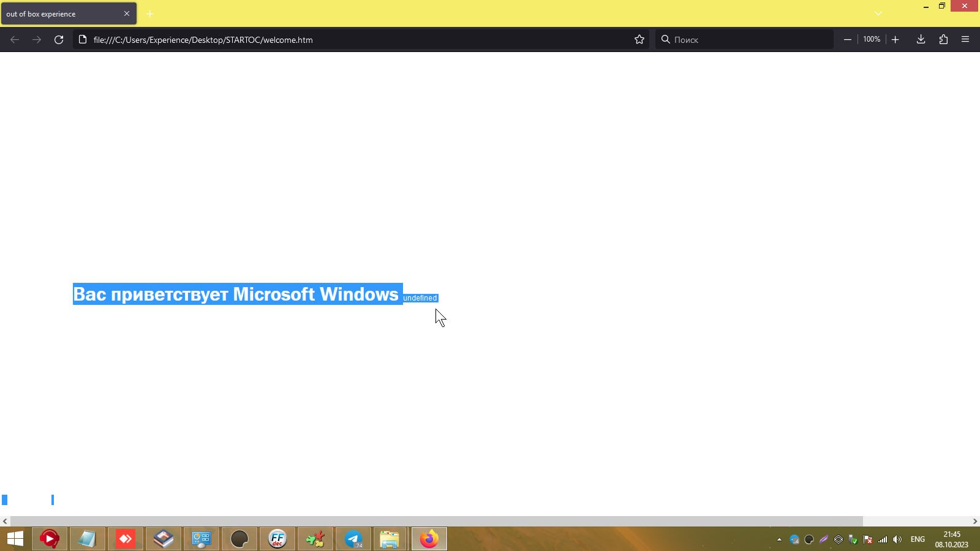Click the purple feather tray icon
Image resolution: width=980 pixels, height=551 pixels.
[x=824, y=539]
